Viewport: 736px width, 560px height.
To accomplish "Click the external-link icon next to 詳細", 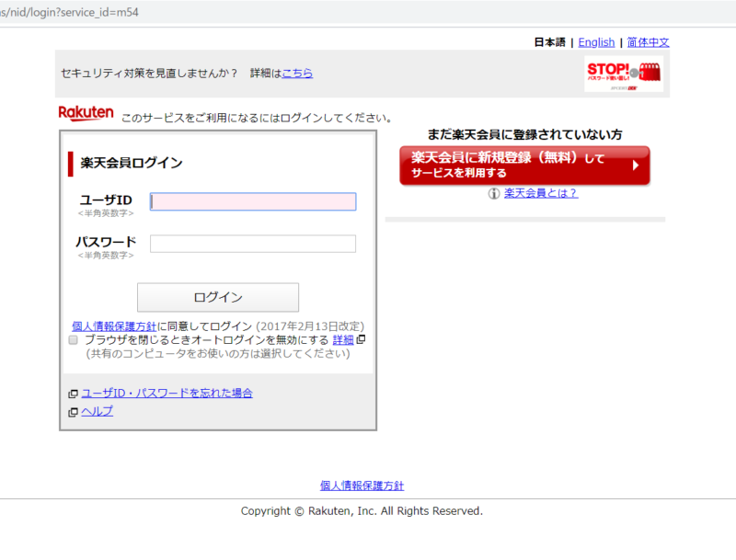I will pos(361,339).
